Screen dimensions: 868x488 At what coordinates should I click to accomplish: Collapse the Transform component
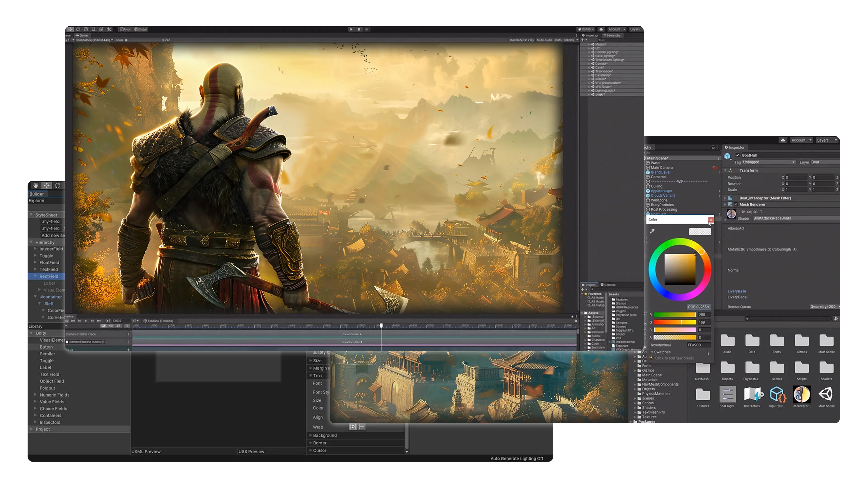click(725, 171)
